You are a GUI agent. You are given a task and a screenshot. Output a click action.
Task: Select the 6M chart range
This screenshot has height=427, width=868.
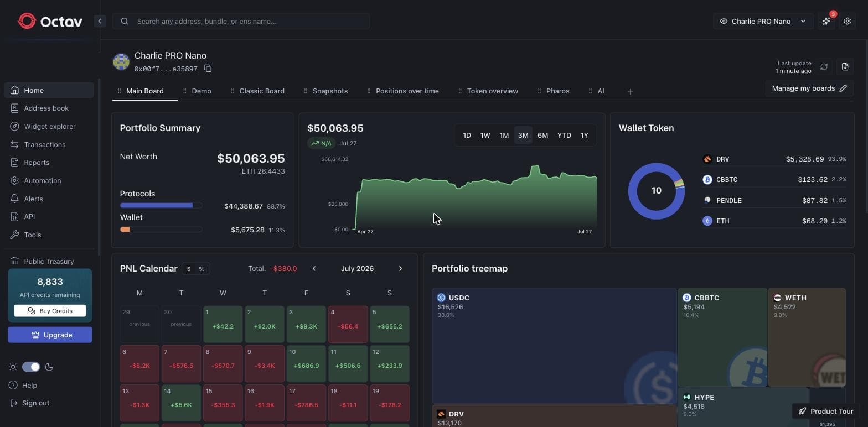[542, 136]
